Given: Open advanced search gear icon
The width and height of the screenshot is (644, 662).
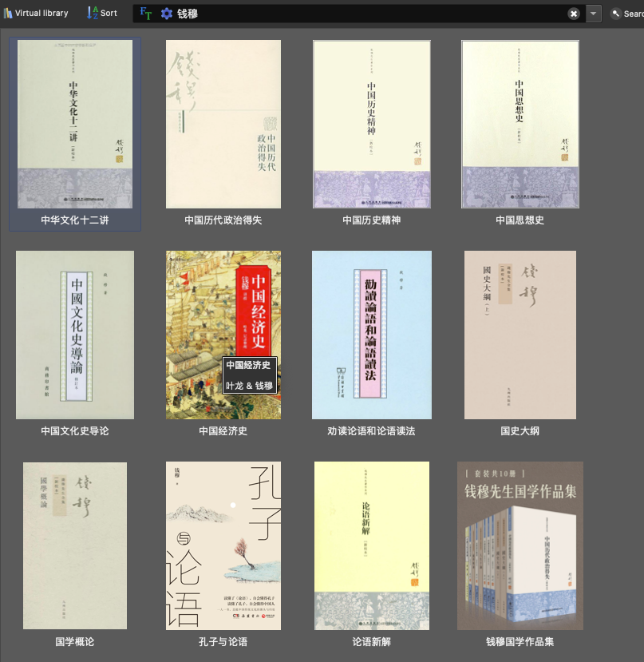Looking at the screenshot, I should (x=167, y=14).
